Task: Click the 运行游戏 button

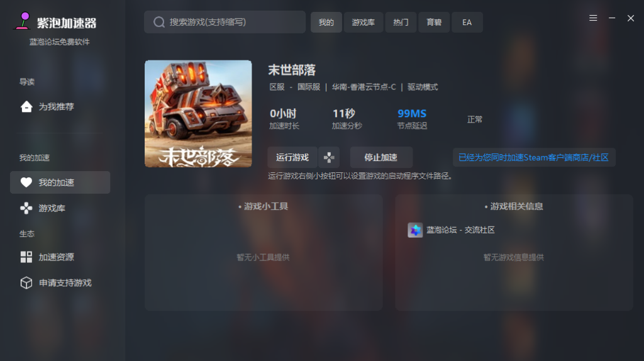Action: [x=292, y=157]
